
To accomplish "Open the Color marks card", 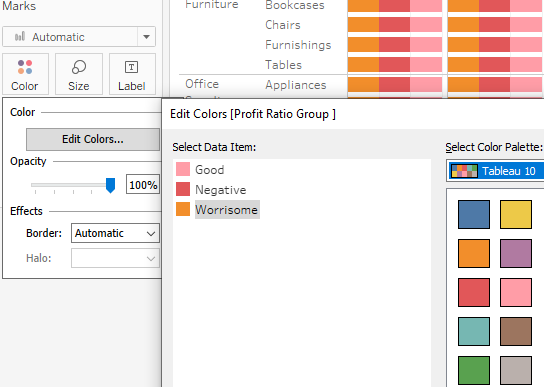I will coord(25,74).
